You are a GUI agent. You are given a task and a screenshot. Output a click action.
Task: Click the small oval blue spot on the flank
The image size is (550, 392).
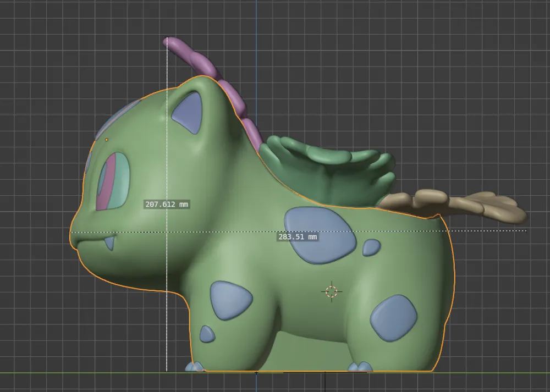pyautogui.click(x=371, y=247)
